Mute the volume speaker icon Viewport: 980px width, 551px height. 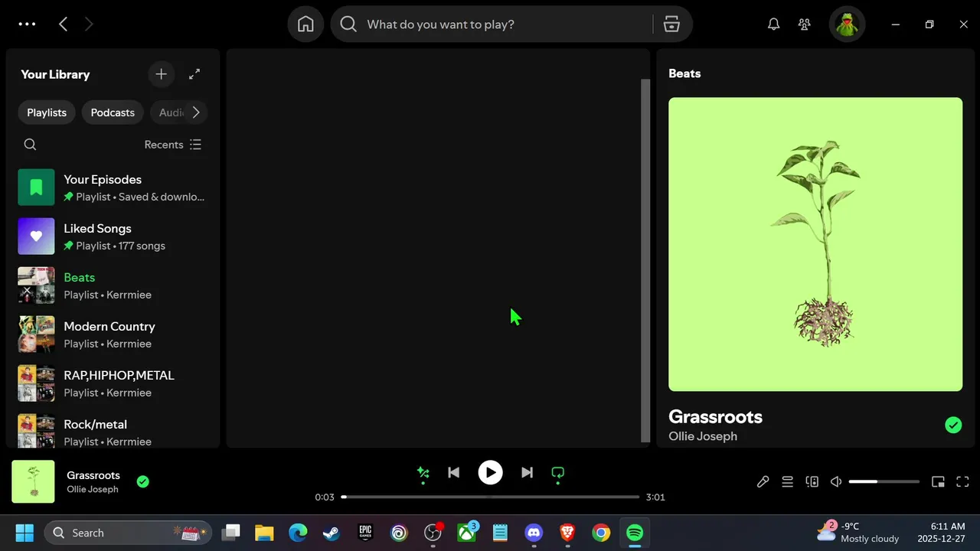(x=836, y=481)
